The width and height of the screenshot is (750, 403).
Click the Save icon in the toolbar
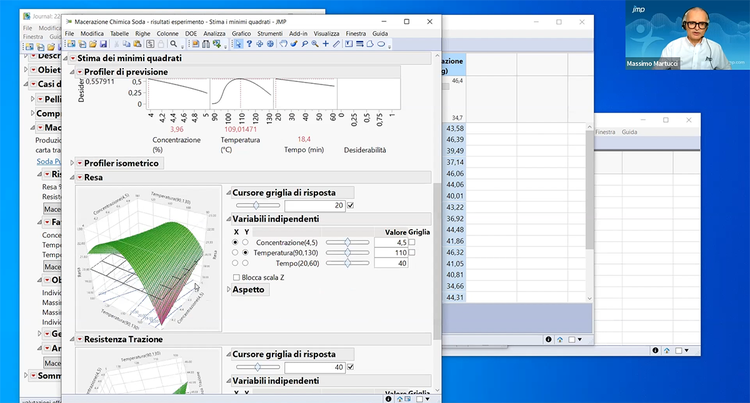102,44
